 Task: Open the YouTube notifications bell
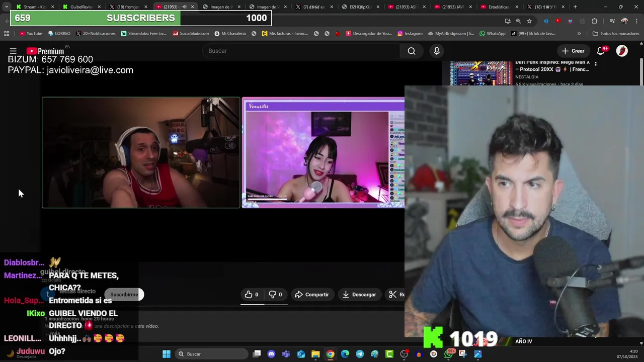[x=601, y=51]
